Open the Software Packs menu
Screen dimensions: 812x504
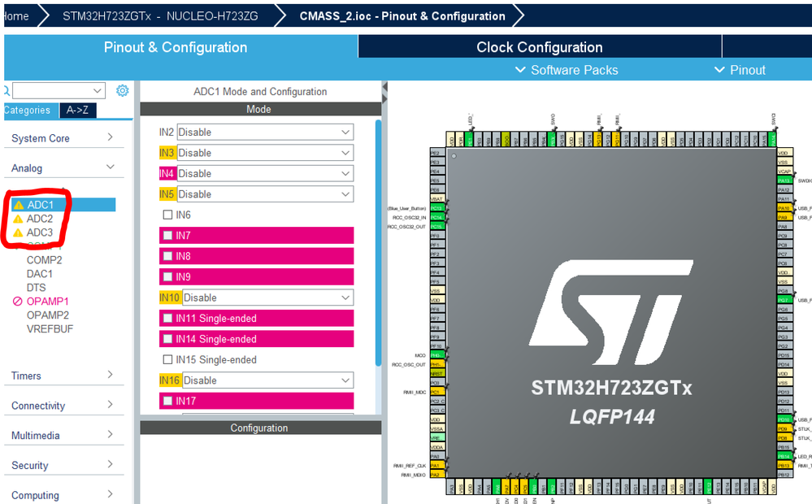(567, 70)
